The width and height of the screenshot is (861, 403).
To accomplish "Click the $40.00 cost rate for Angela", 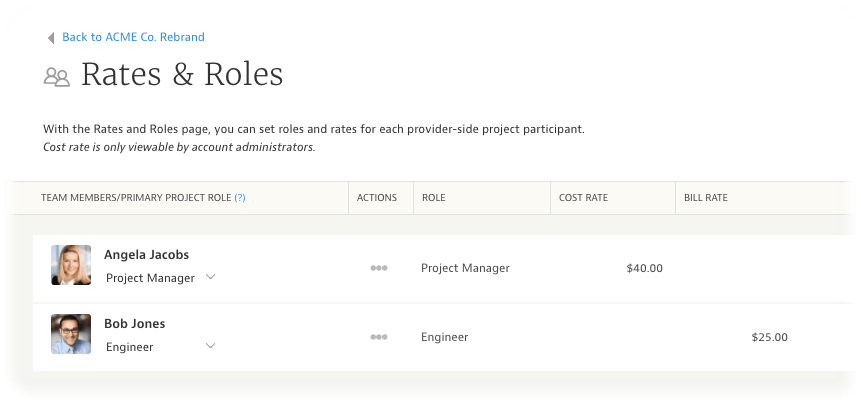I will coord(644,268).
